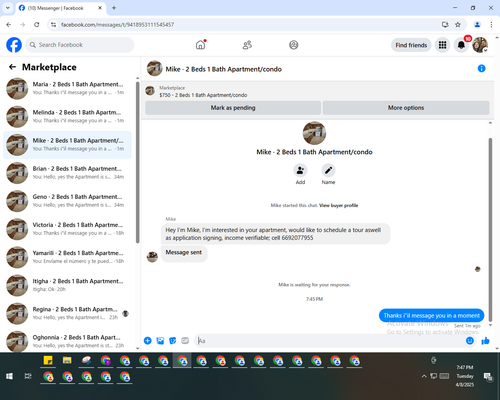
Task: Send a thumbs up like
Action: coord(485,340)
